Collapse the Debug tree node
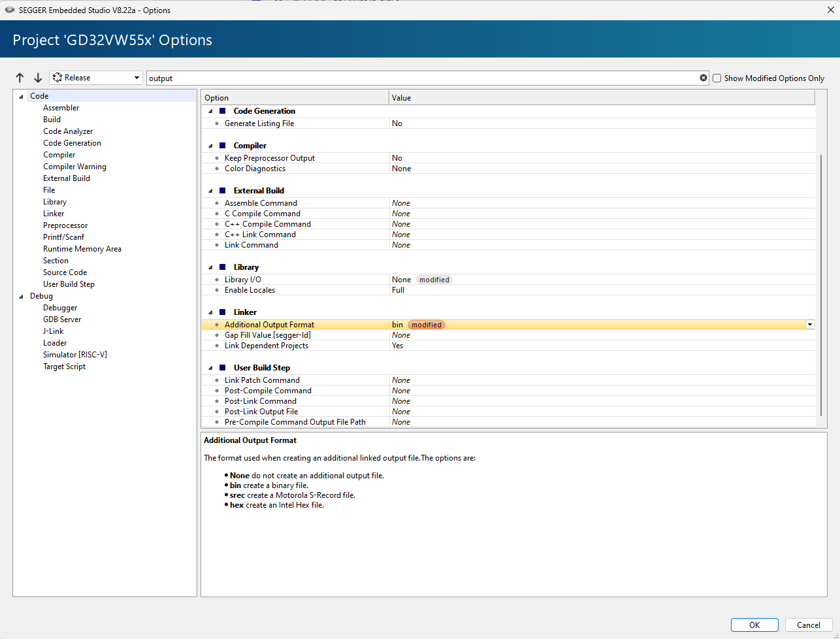This screenshot has width=840, height=639. 21,297
